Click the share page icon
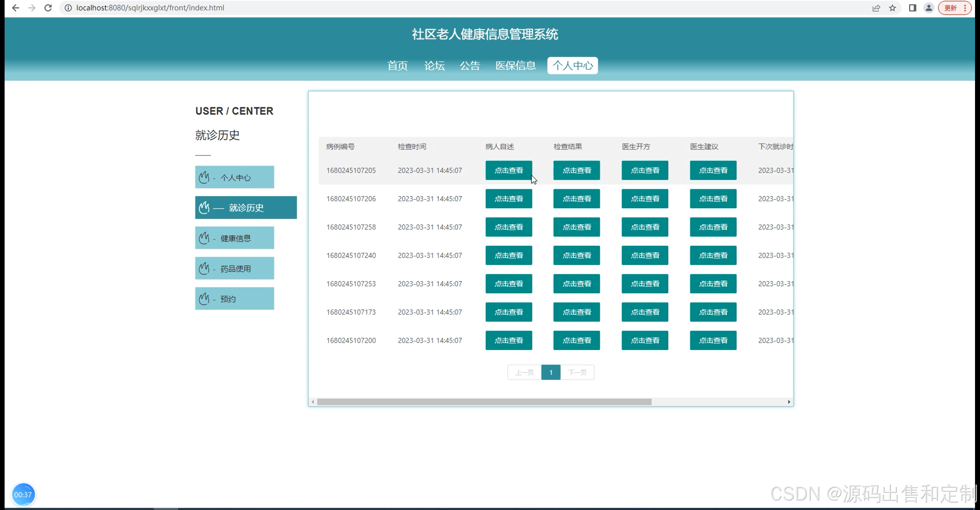 (876, 8)
